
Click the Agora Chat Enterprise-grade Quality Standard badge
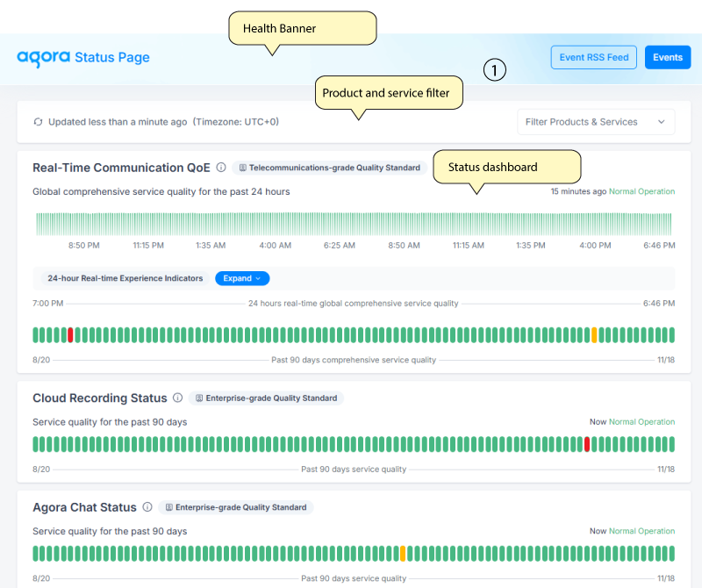[x=236, y=507]
